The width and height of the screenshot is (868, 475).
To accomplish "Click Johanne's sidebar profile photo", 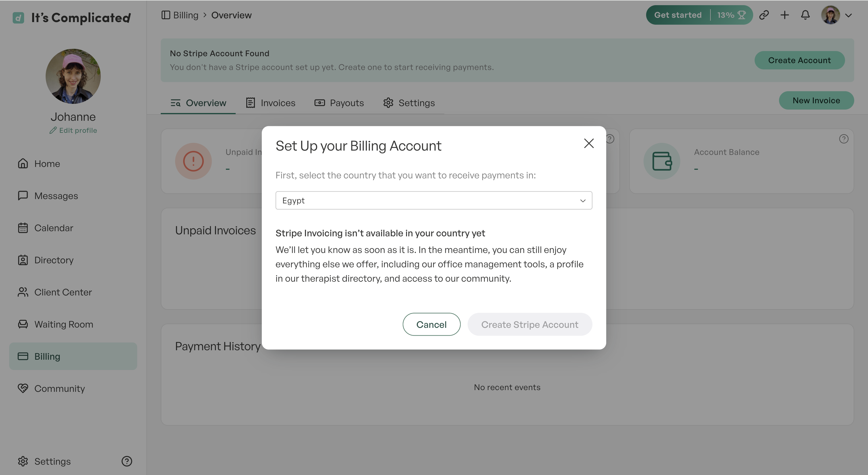I will [73, 76].
